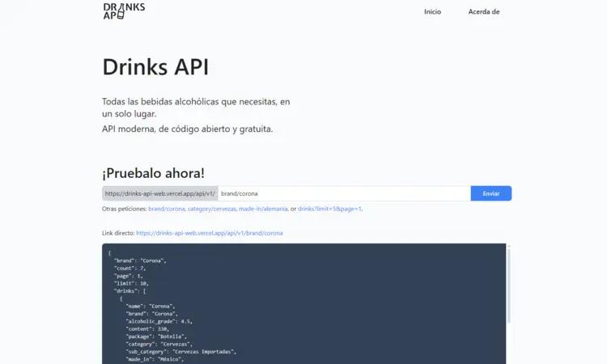The image size is (607, 364).
Task: Open the direct link to brand/corona API
Action: click(x=210, y=233)
